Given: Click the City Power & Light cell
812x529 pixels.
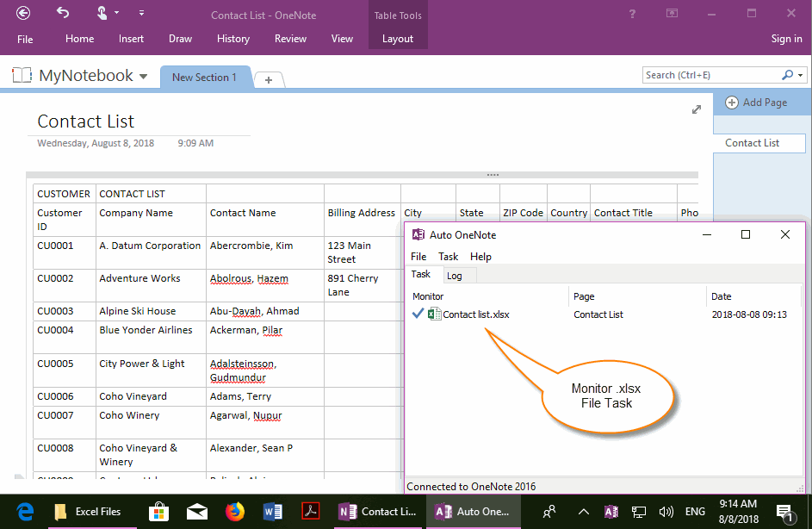Looking at the screenshot, I should (151, 370).
